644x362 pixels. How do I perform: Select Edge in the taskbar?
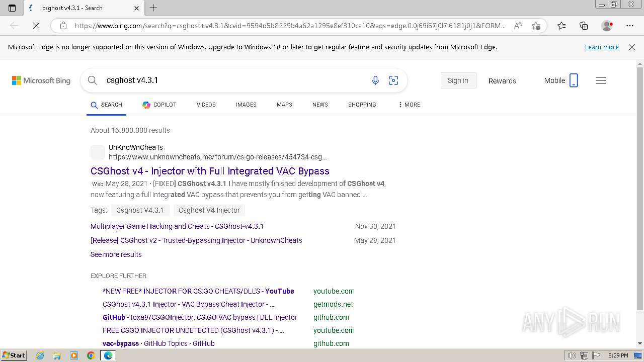coord(108,355)
